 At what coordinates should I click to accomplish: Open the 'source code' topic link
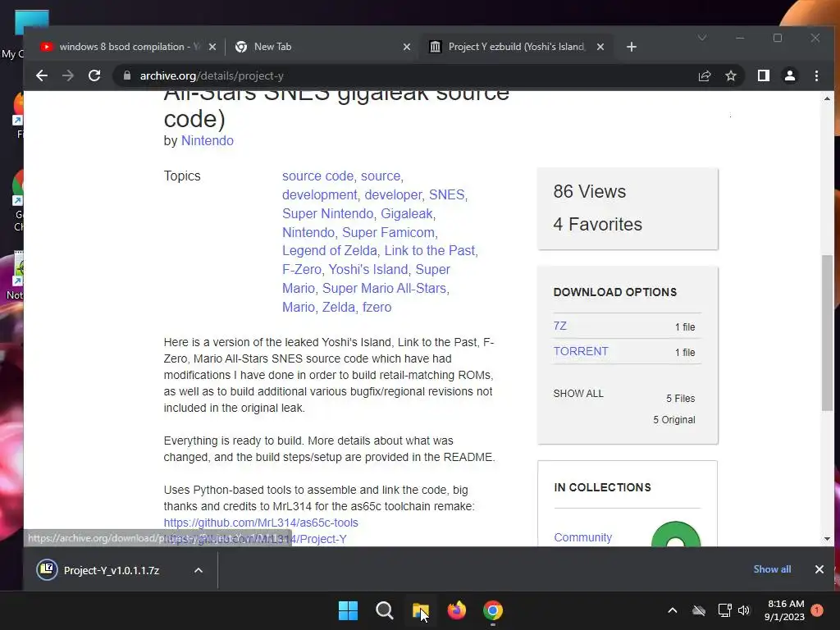pyautogui.click(x=317, y=176)
